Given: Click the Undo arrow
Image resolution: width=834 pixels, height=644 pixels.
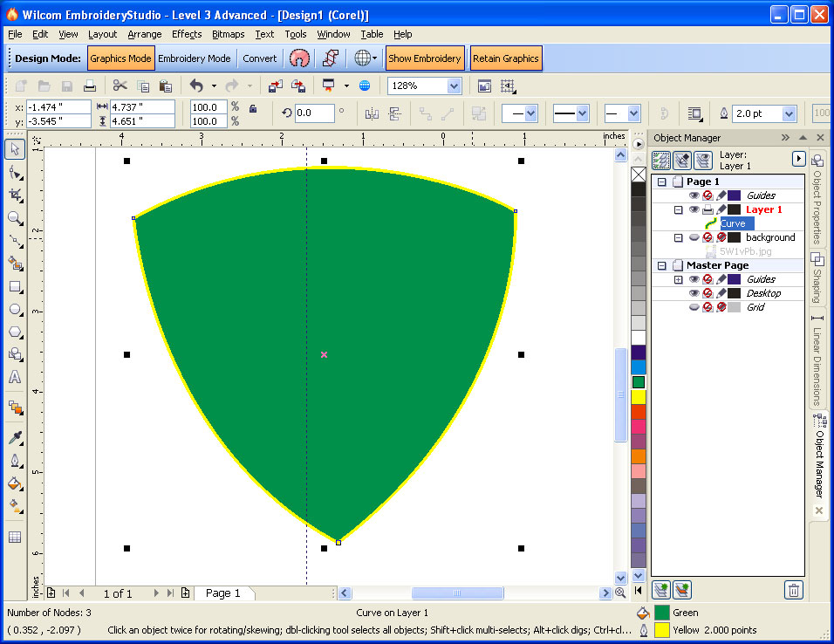Looking at the screenshot, I should tap(196, 86).
